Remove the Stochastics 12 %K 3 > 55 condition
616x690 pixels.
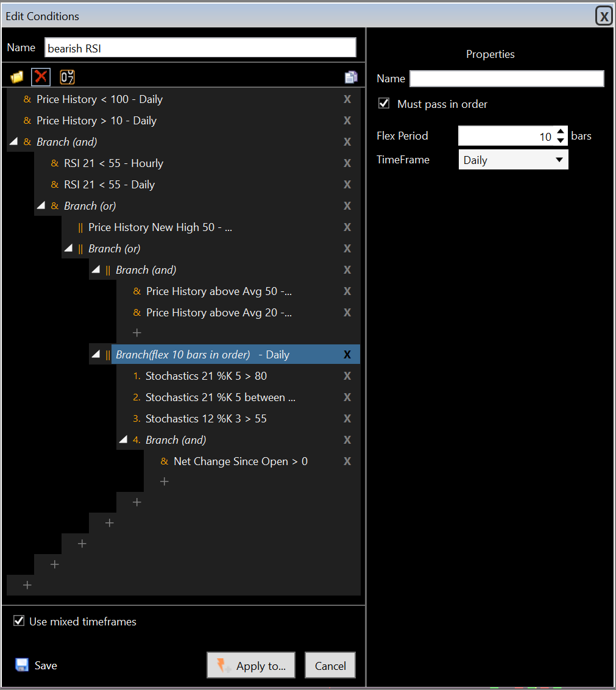[x=347, y=419]
